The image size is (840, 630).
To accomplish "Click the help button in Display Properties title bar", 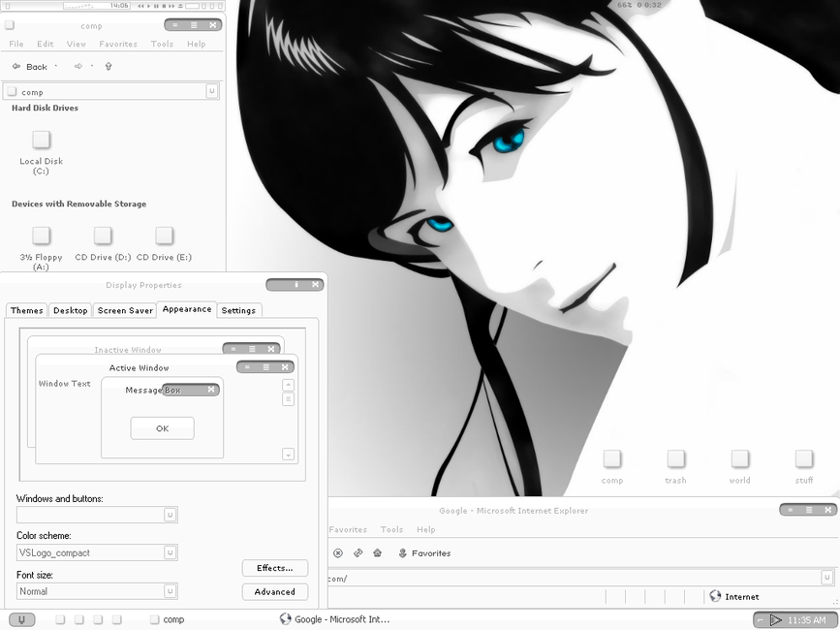I will 296,284.
